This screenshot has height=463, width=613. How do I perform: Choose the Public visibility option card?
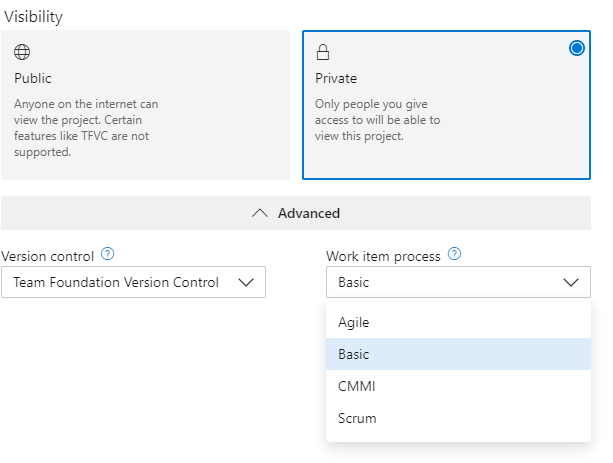(x=145, y=104)
